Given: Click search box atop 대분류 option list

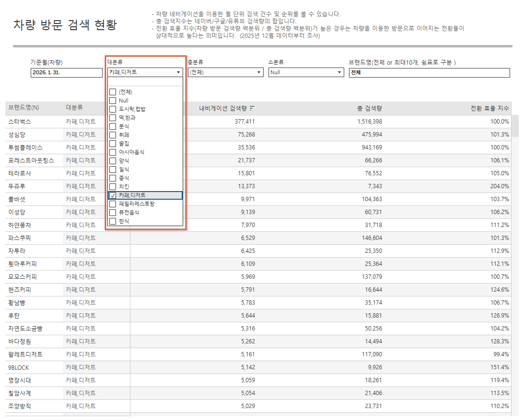Looking at the screenshot, I should (145, 82).
